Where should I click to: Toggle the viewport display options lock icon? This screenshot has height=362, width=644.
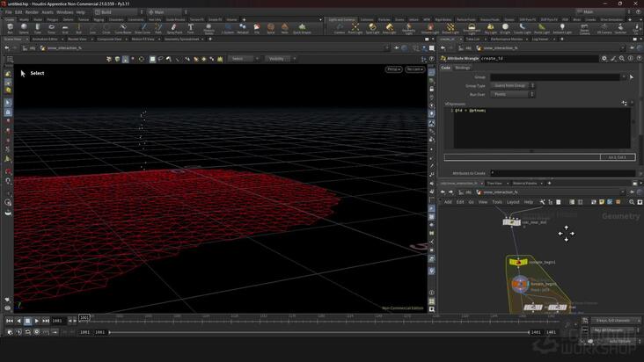[x=432, y=89]
